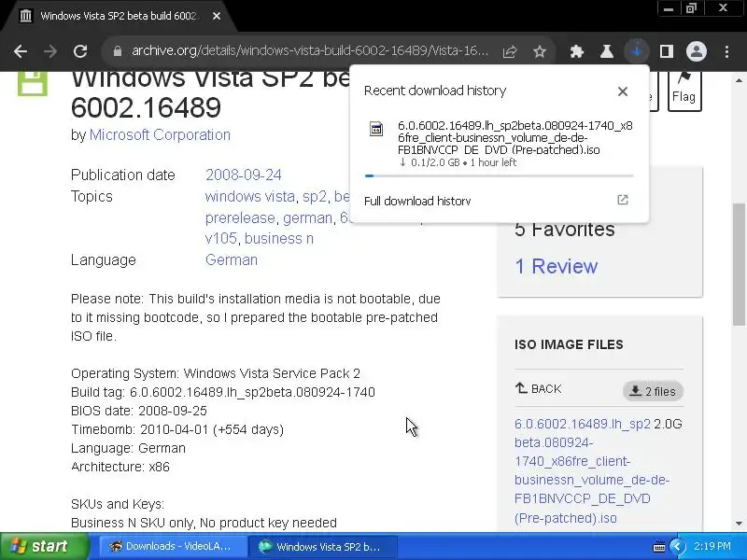Select the Windows Vista SP2 beta build tab
747x560 pixels.
tap(119, 16)
